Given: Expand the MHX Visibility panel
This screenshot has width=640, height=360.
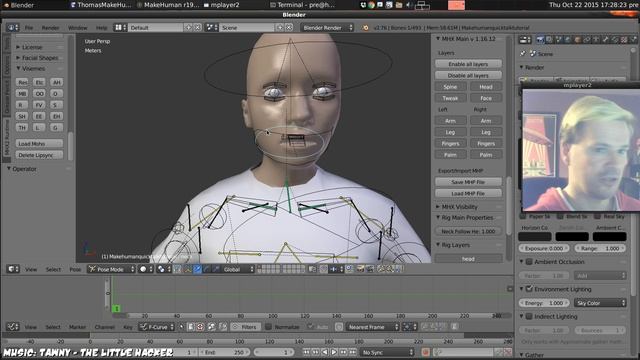Looking at the screenshot, I should [459, 207].
